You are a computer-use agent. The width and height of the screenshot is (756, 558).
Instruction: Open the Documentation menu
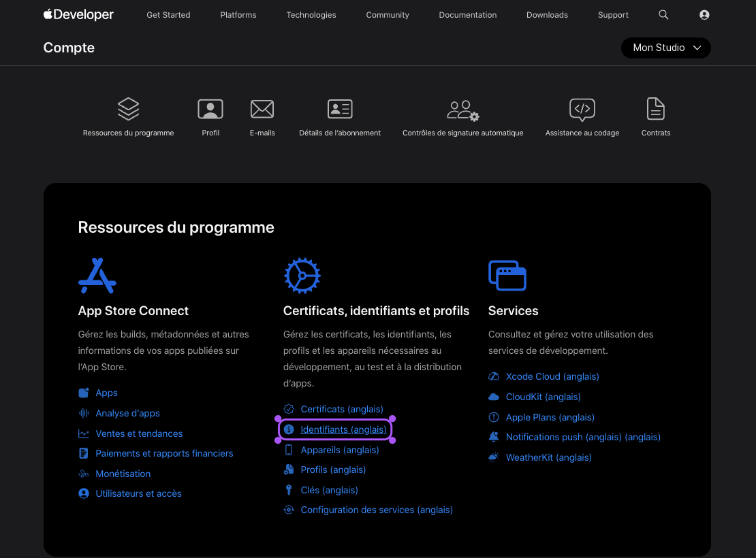468,15
